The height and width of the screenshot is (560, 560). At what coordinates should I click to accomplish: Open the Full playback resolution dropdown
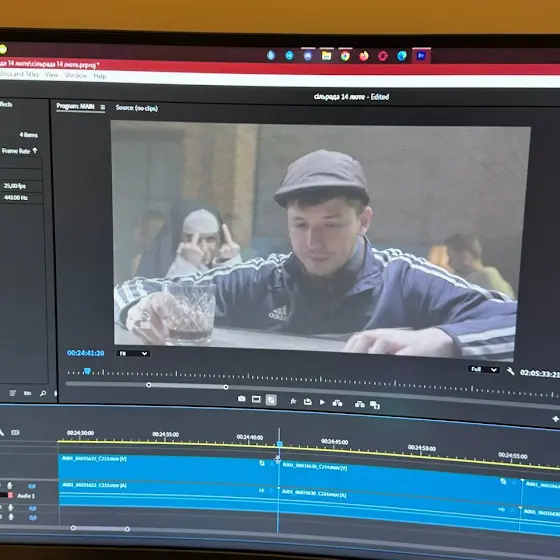point(484,369)
